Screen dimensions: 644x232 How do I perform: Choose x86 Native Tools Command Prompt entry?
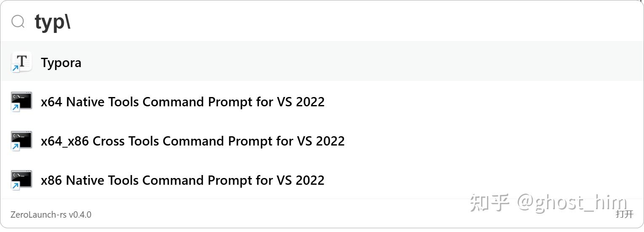pos(182,181)
